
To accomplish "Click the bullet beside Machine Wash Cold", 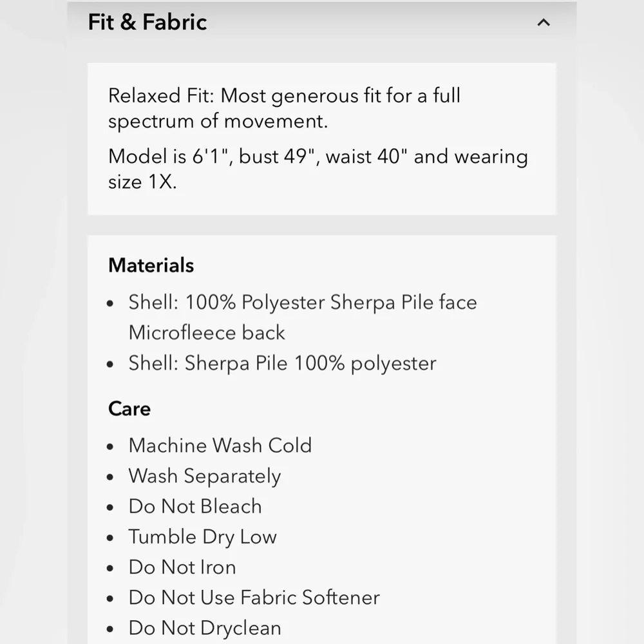I will pos(109,447).
